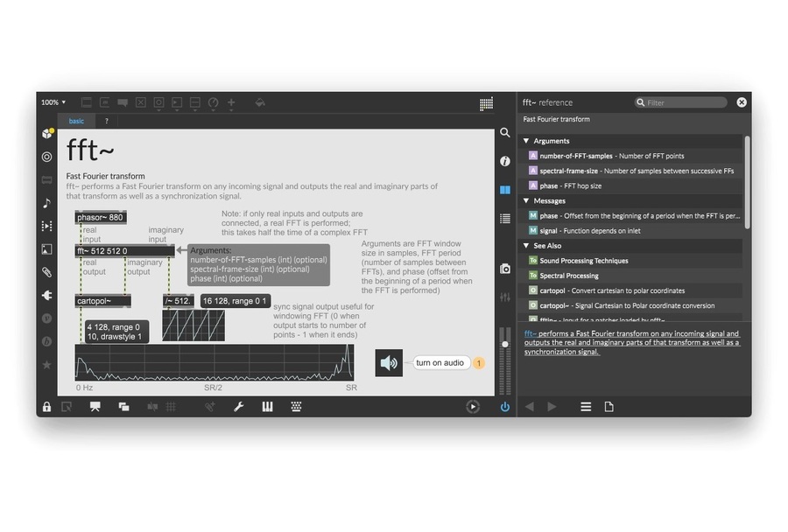Switch to the ? tab
The width and height of the screenshot is (788, 532).
(x=107, y=121)
